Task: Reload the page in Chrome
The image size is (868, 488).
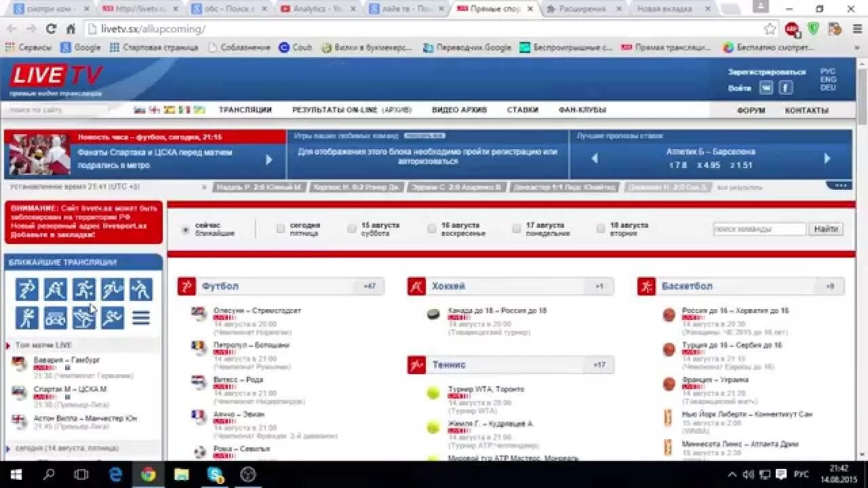Action: (51, 28)
